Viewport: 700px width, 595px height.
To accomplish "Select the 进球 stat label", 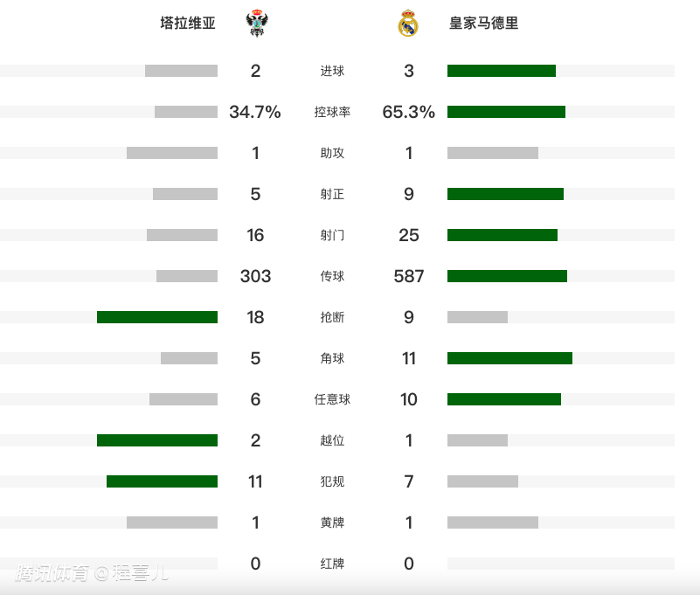I will click(332, 71).
